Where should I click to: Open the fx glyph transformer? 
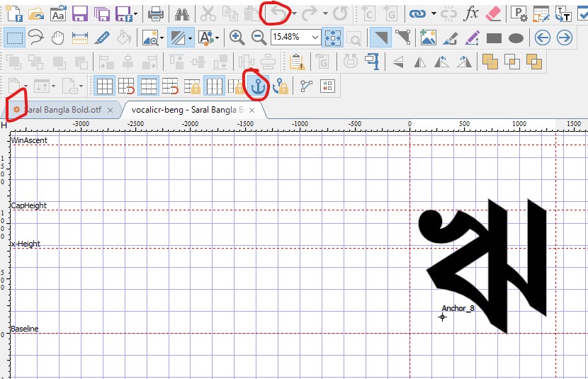(x=470, y=14)
